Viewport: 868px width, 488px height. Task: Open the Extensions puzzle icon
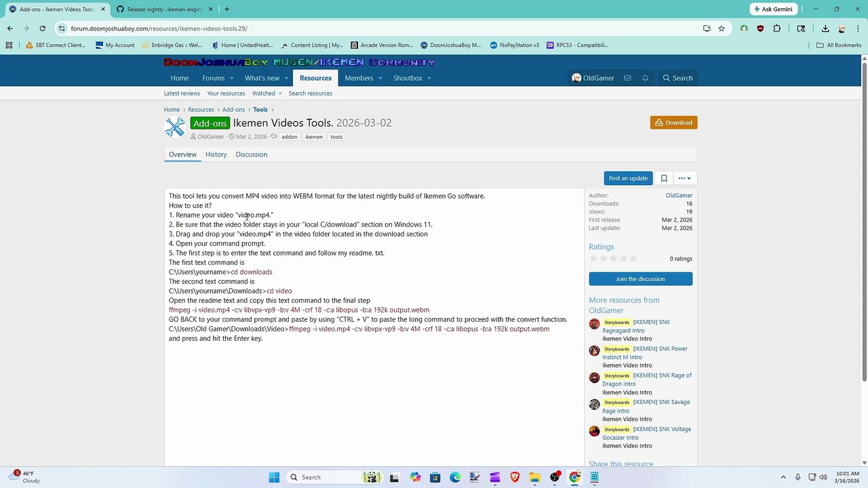tap(776, 28)
